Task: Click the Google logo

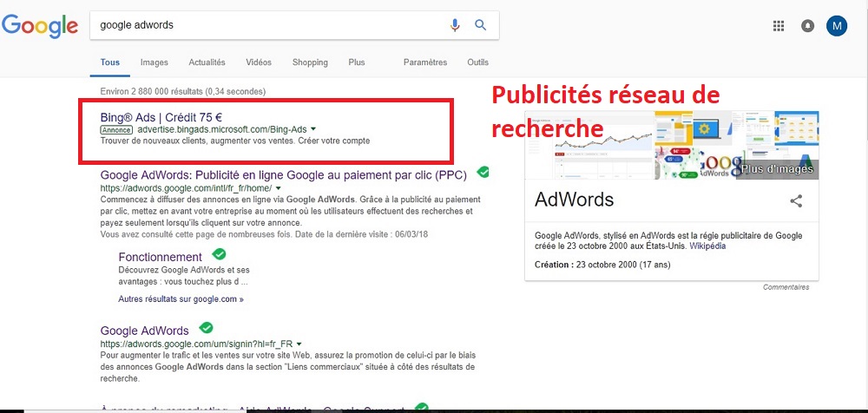Action: click(40, 26)
